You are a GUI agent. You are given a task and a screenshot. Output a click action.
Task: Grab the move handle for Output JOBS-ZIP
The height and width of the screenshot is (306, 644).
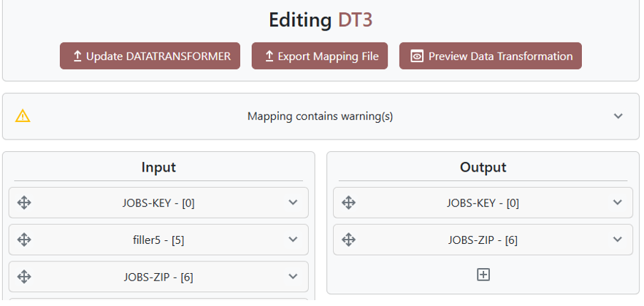(348, 240)
